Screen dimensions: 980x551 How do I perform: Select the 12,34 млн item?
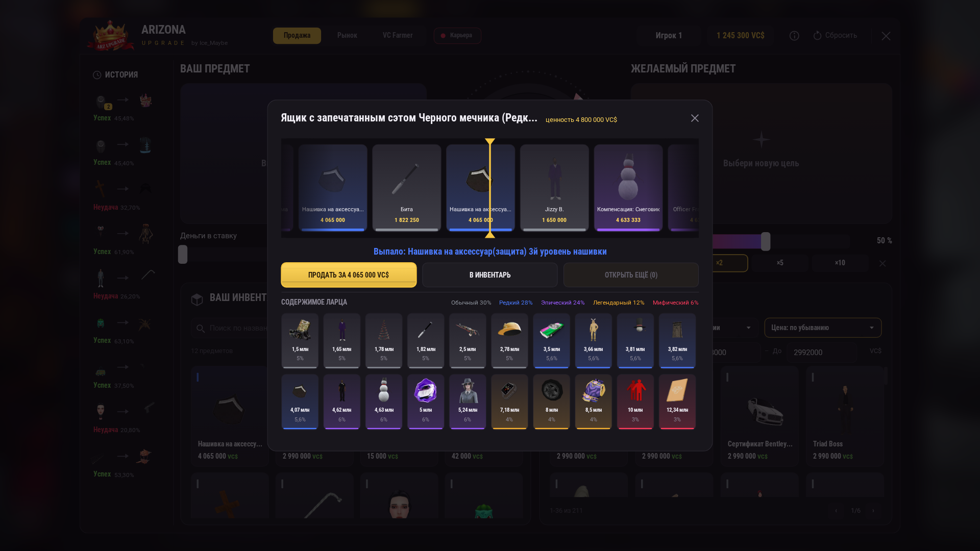point(677,402)
